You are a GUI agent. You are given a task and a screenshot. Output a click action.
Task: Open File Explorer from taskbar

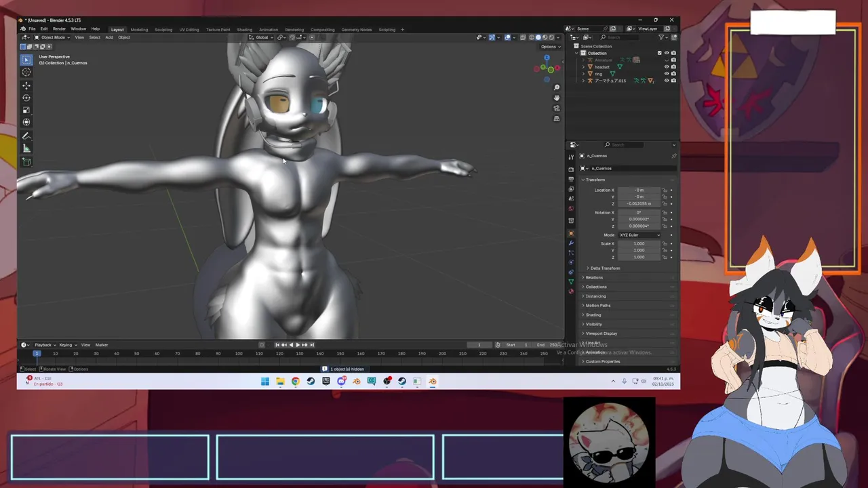coord(280,381)
